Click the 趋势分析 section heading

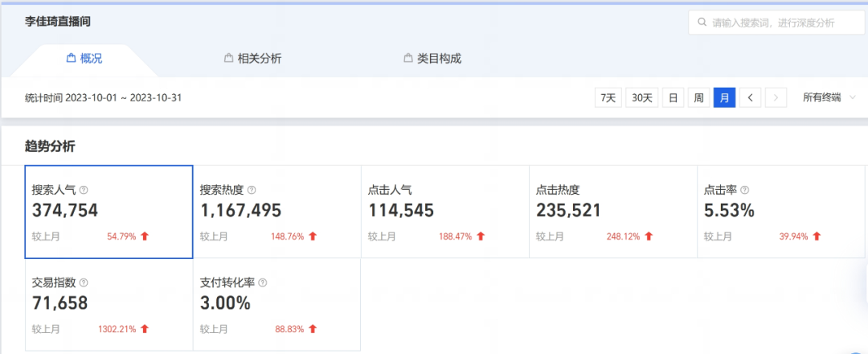[x=50, y=146]
